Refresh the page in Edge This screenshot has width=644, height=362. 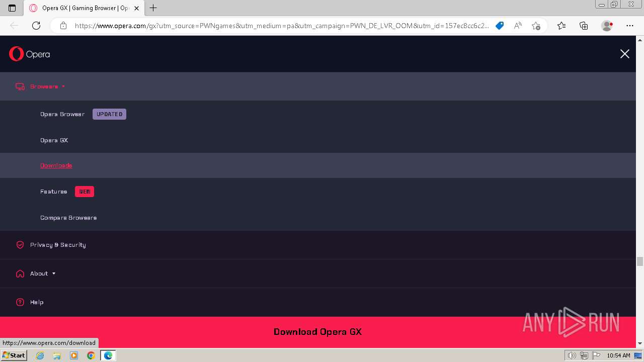coord(36,26)
